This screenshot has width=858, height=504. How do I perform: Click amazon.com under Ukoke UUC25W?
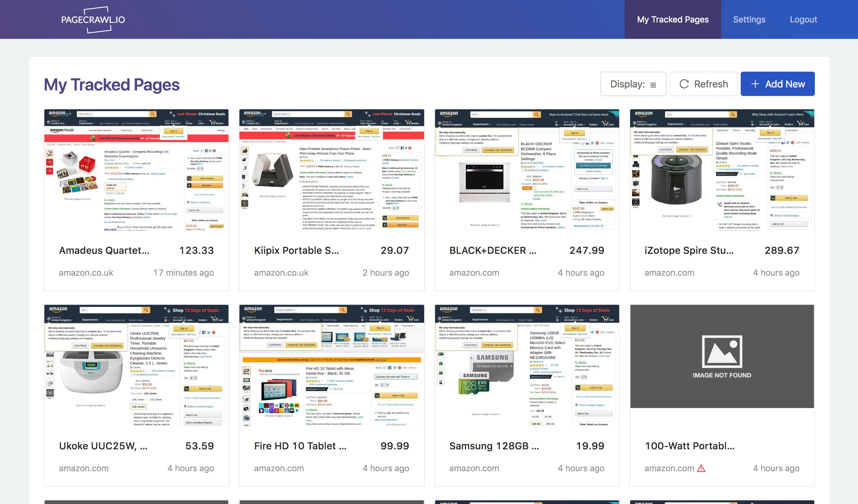click(x=84, y=468)
